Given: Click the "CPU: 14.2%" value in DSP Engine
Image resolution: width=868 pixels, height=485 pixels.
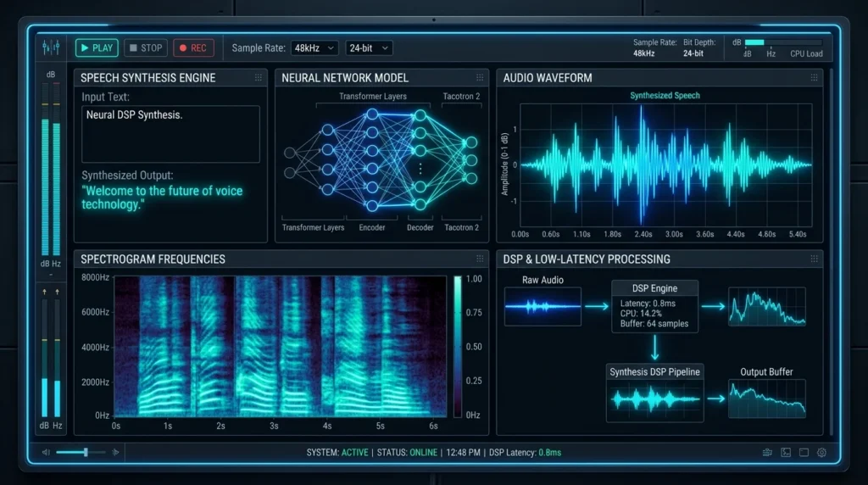Looking at the screenshot, I should pyautogui.click(x=641, y=314).
